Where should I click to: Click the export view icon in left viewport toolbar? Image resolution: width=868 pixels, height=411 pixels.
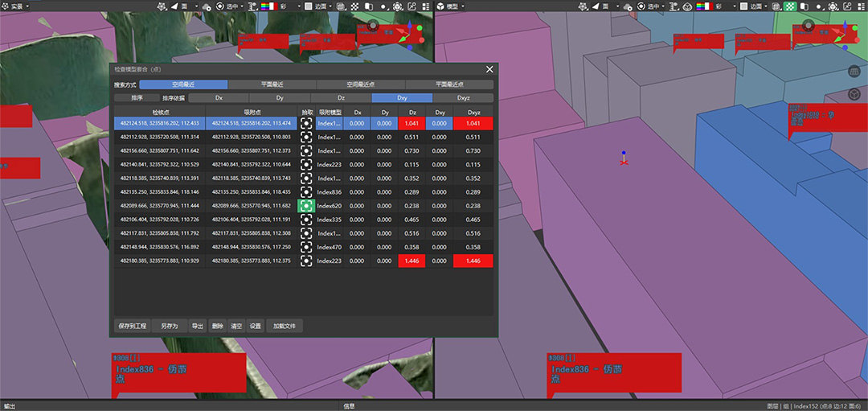pyautogui.click(x=411, y=6)
